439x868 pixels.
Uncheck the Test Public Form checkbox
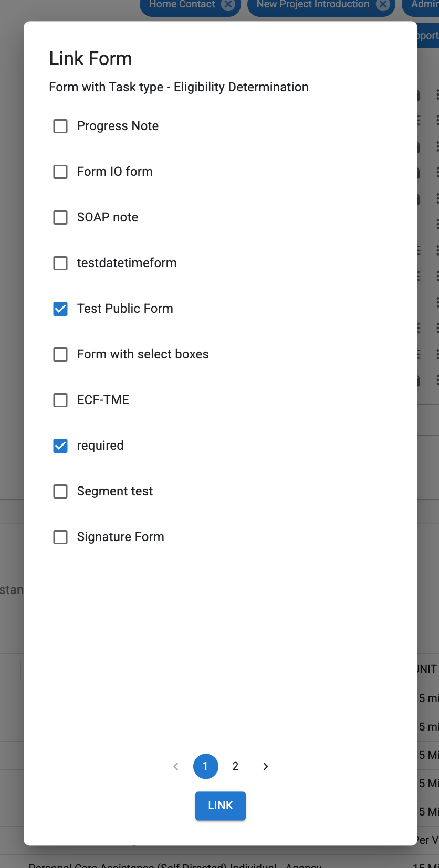tap(60, 309)
